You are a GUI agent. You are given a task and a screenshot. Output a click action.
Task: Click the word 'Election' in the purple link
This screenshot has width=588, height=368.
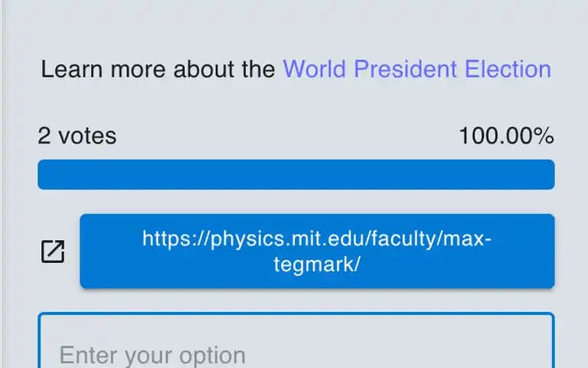508,69
